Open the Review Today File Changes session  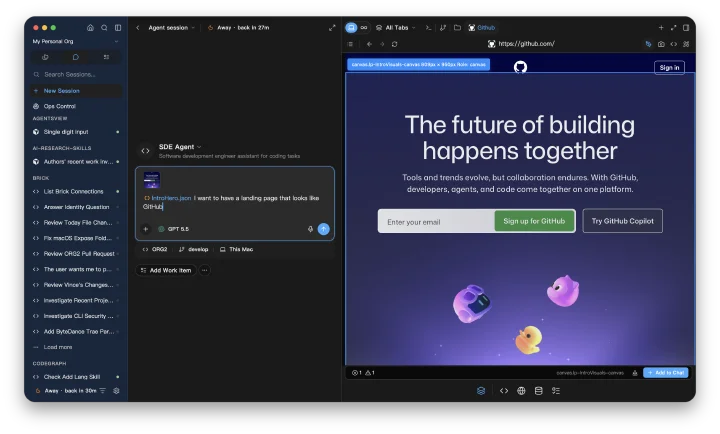76,223
